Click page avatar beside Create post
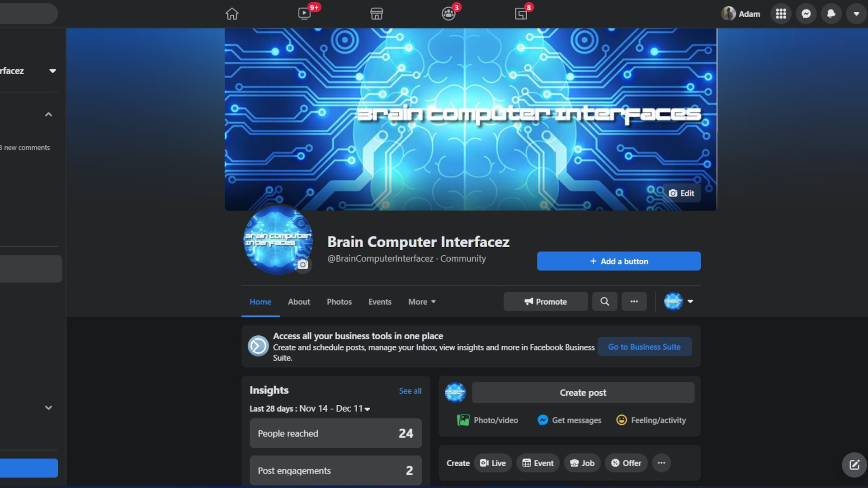 (x=455, y=393)
